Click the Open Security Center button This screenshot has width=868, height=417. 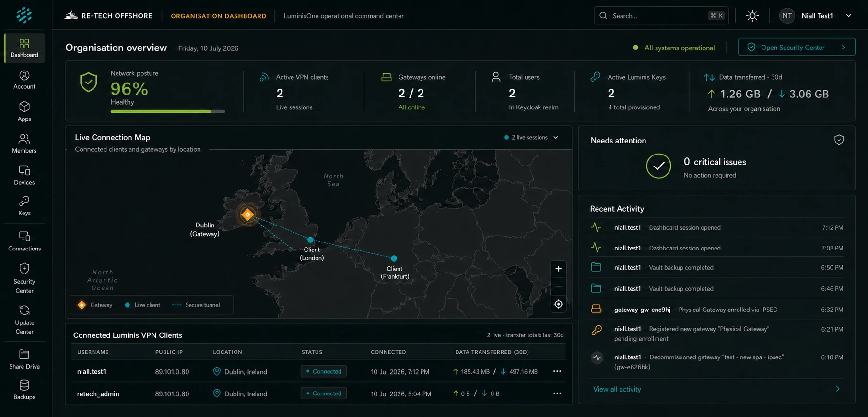(796, 47)
